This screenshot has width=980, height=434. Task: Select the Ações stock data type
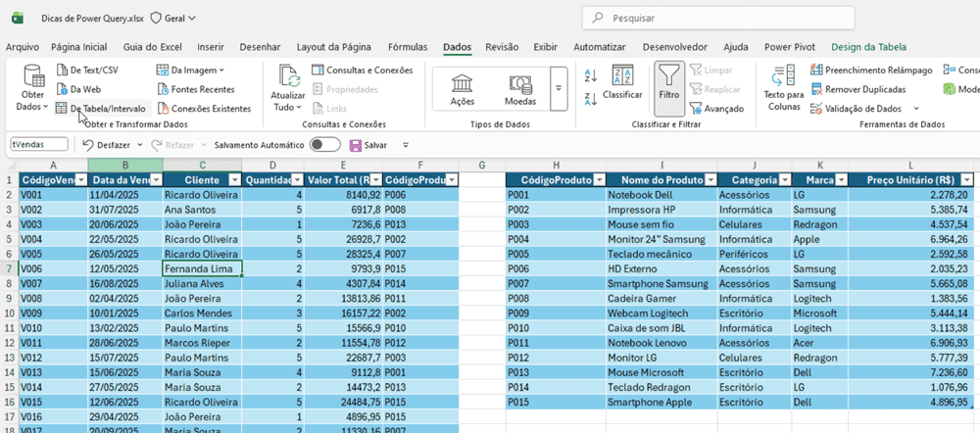pyautogui.click(x=462, y=86)
